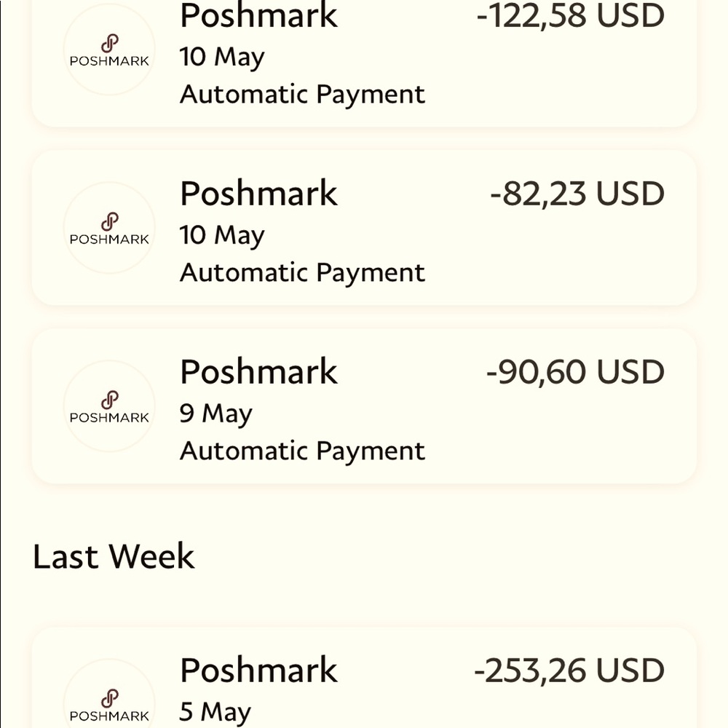The image size is (728, 728).
Task: Open the -253,26 USD Poshmark payment
Action: (364, 678)
